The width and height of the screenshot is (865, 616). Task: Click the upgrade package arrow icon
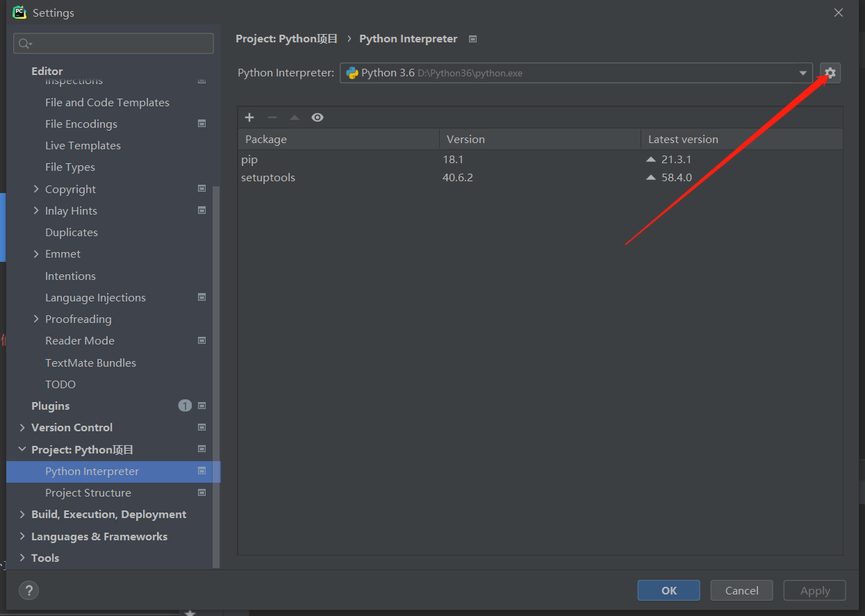tap(295, 117)
